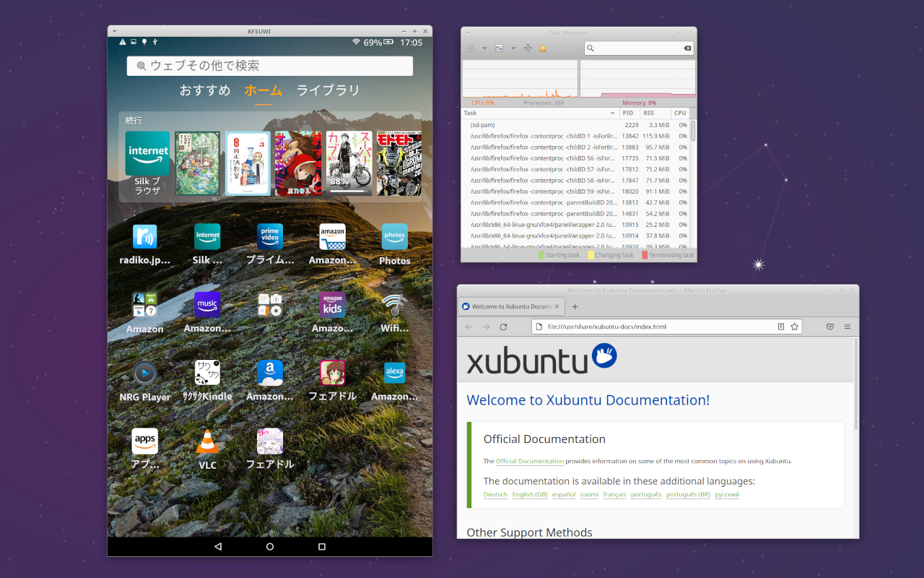Screen dimensions: 924x578
Task: Tap Android back navigation button
Action: tap(218, 547)
